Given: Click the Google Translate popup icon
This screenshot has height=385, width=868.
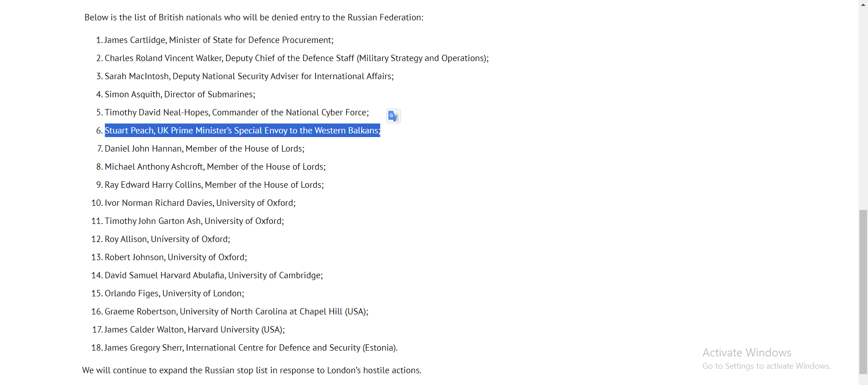Looking at the screenshot, I should [x=393, y=116].
